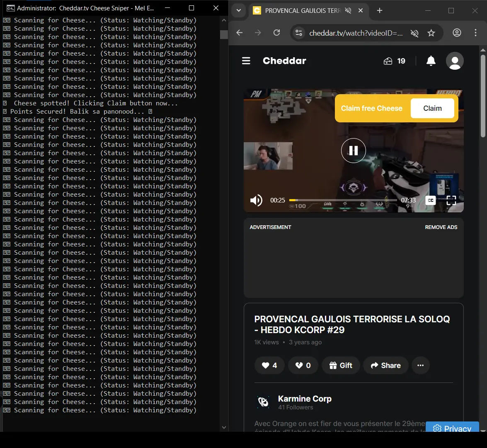Seek along the video progress bar
Image resolution: width=487 pixels, height=448 pixels.
(343, 200)
